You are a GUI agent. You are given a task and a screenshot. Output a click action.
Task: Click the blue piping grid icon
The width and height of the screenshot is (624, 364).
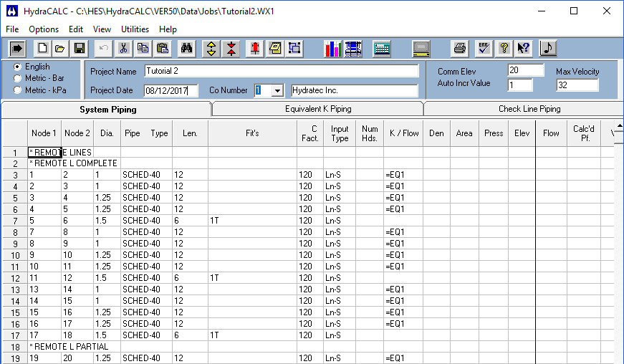pos(353,49)
